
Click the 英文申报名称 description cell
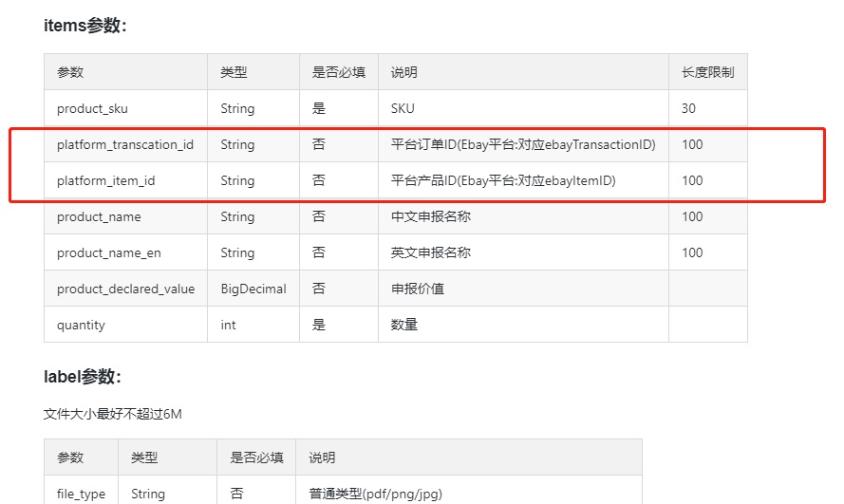(x=430, y=252)
